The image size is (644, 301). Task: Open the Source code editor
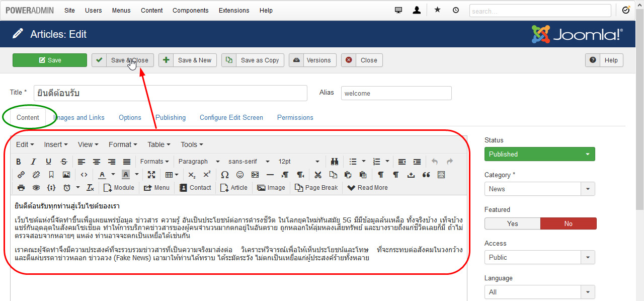point(84,175)
